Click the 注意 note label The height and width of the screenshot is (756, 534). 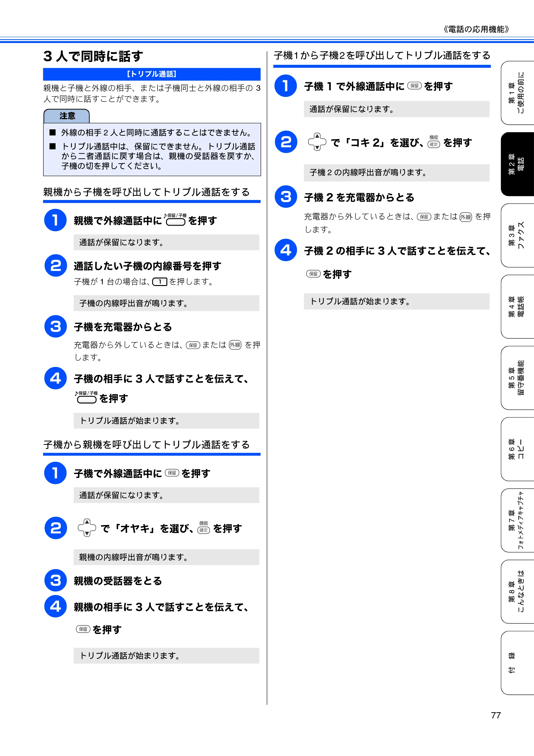(x=67, y=116)
